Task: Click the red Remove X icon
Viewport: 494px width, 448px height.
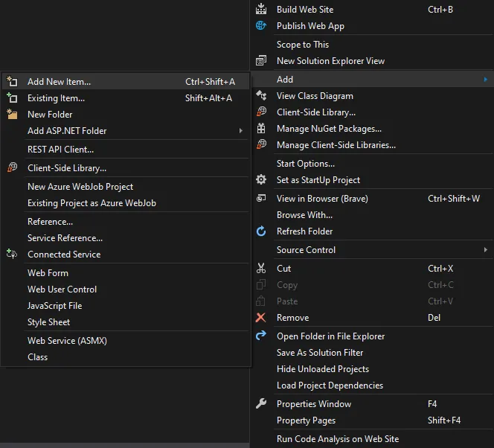Action: tap(261, 318)
